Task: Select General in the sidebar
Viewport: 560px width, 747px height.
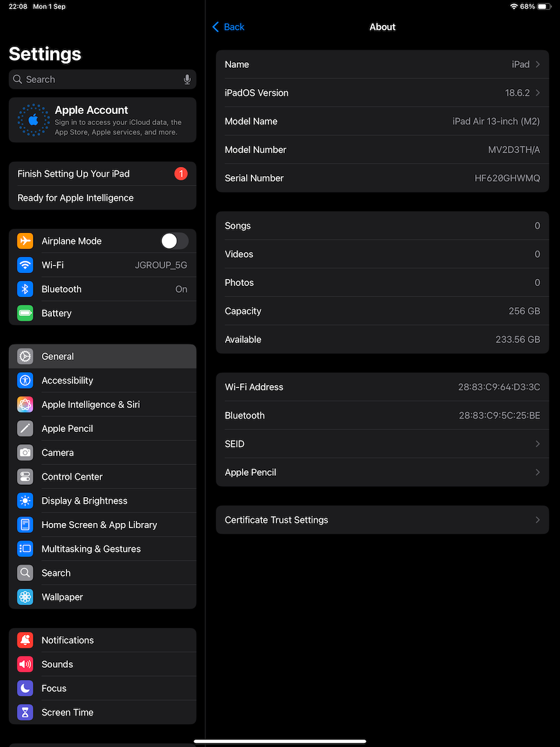Action: tap(103, 357)
